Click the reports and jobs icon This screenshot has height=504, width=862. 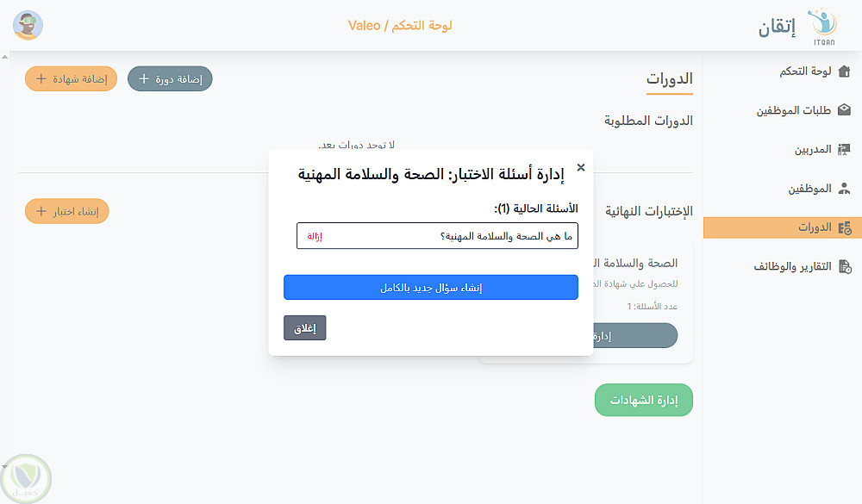click(x=844, y=266)
